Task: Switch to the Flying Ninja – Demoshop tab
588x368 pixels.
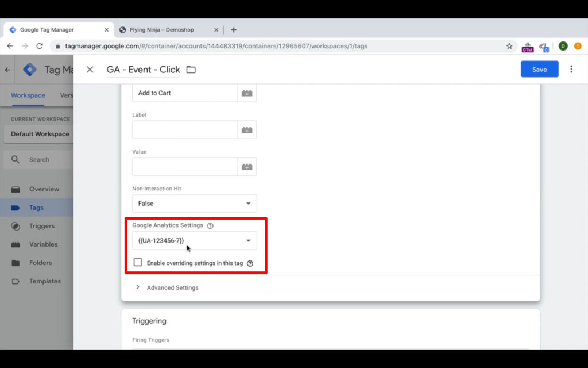Action: (x=169, y=30)
